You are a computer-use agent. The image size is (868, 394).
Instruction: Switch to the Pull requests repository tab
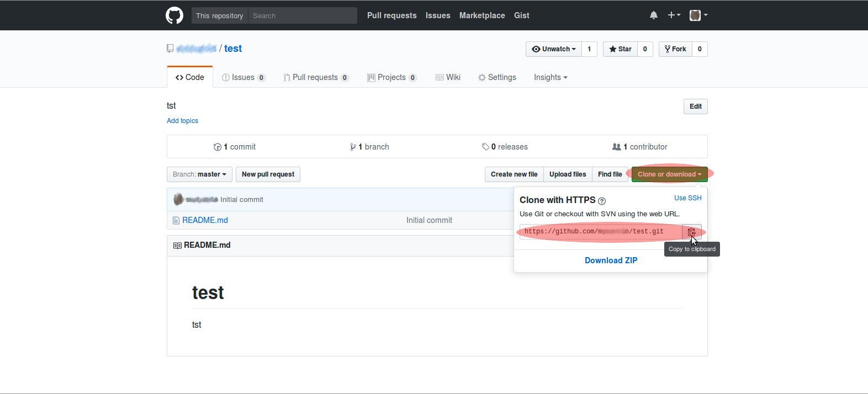coord(316,77)
